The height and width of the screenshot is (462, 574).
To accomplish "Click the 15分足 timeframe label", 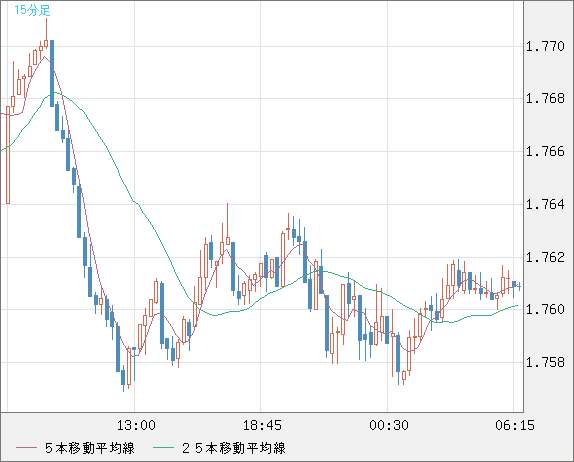I will coord(32,10).
